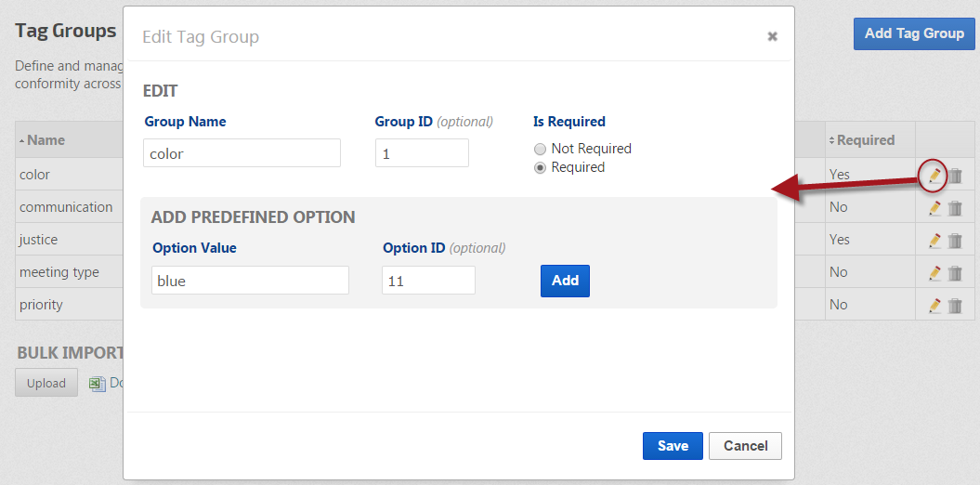Select the Not Required radio option
980x485 pixels.
point(540,149)
